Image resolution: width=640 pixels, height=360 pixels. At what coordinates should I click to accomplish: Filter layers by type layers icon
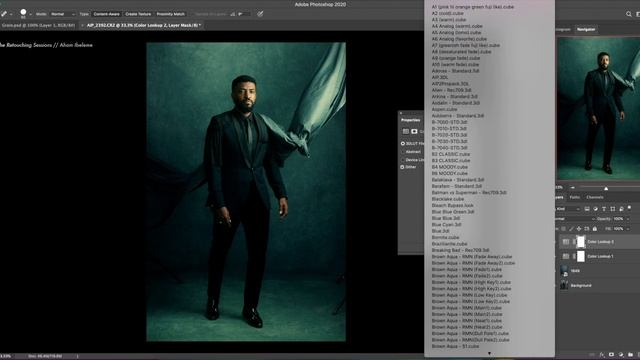(x=604, y=209)
